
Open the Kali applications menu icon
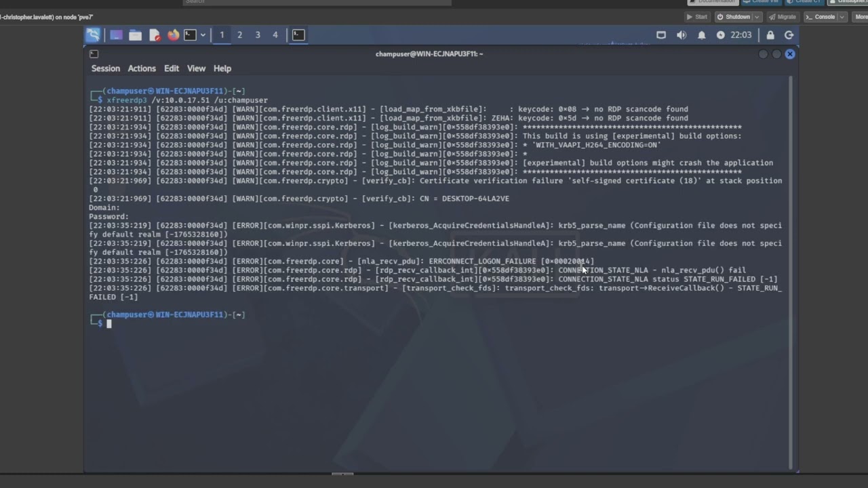click(93, 35)
